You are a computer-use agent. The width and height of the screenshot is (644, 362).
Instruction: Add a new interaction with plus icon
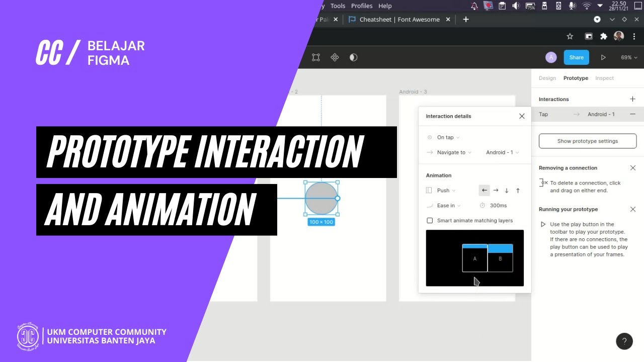[632, 99]
